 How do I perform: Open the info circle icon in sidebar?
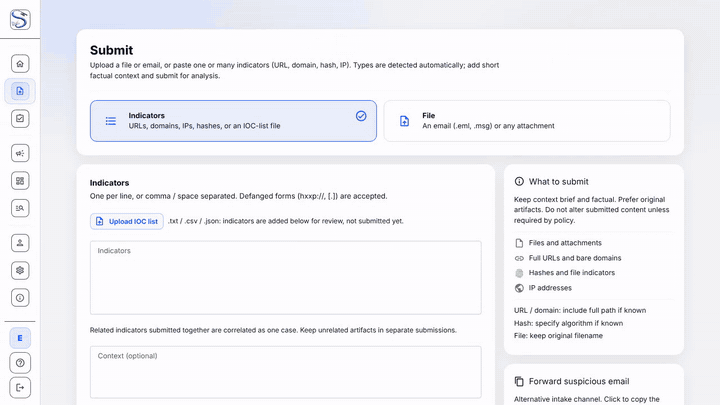pyautogui.click(x=20, y=298)
